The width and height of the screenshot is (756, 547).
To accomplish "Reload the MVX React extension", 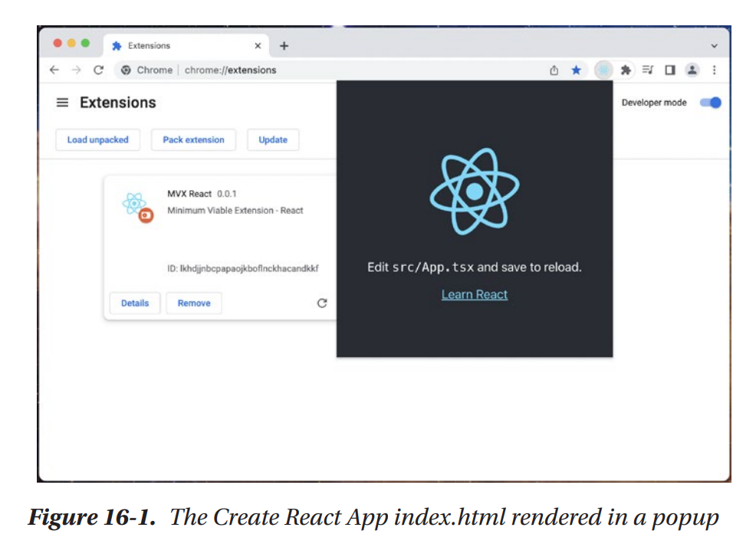I will [x=322, y=303].
